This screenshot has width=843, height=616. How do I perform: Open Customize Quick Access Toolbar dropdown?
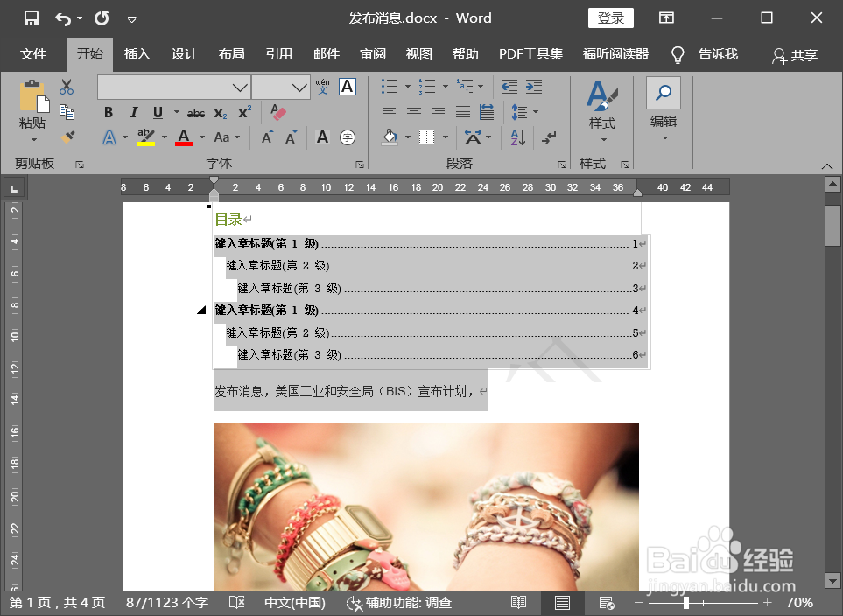pyautogui.click(x=131, y=20)
